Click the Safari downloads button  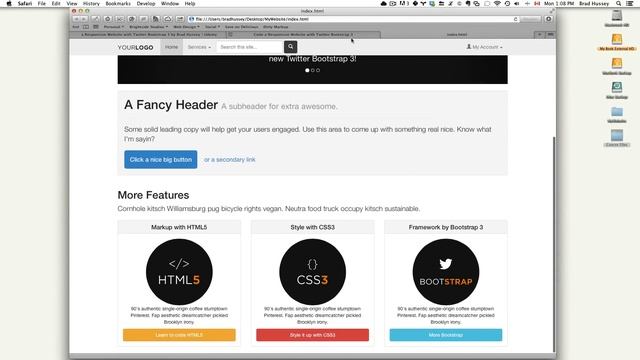[549, 19]
